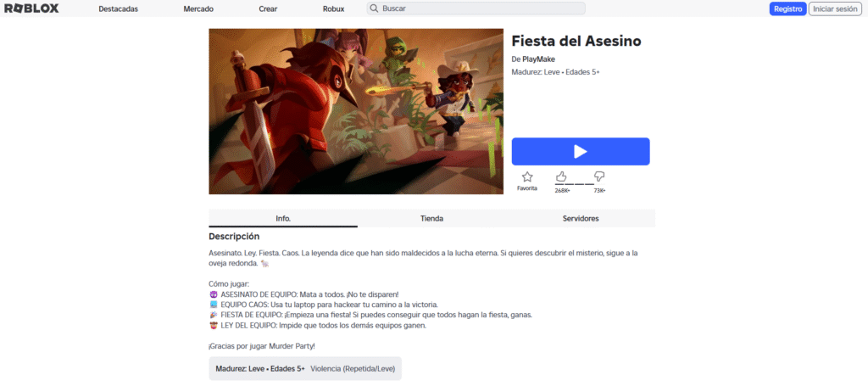The height and width of the screenshot is (386, 868).
Task: Switch to the Tienda tab
Action: (431, 218)
